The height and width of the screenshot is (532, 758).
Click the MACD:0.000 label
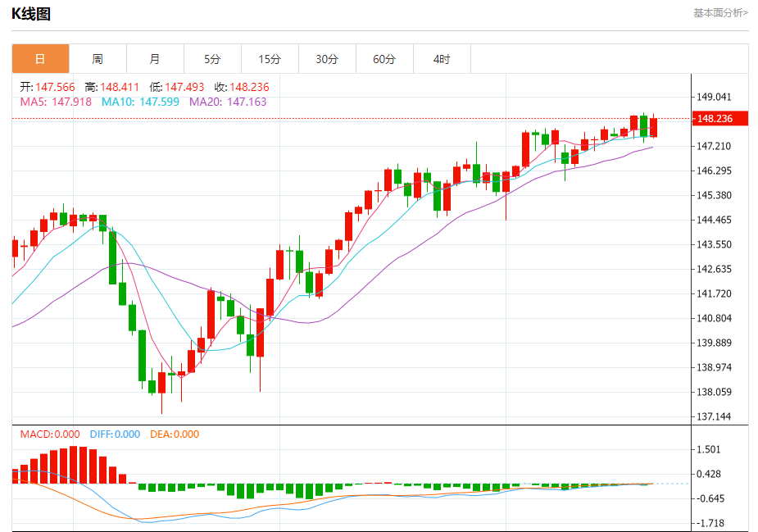tap(50, 434)
